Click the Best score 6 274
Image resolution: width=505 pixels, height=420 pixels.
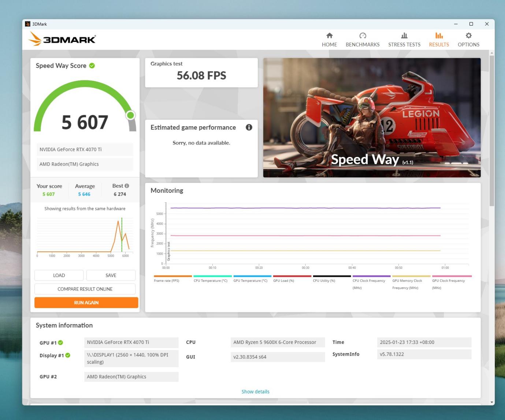coord(120,194)
